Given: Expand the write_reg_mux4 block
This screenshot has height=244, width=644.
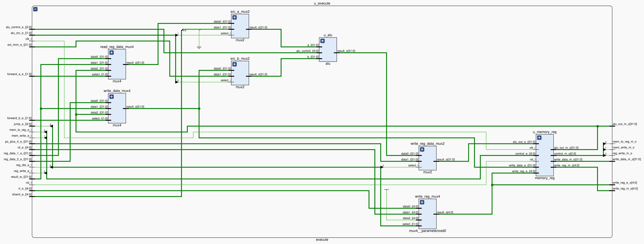Looking at the screenshot, I should [x=422, y=202].
